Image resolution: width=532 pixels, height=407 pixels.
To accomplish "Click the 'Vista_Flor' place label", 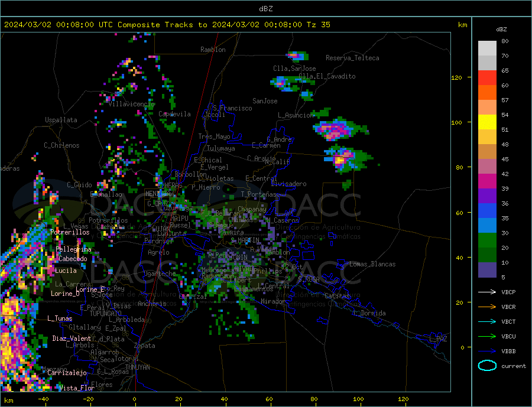I will pyautogui.click(x=77, y=388).
